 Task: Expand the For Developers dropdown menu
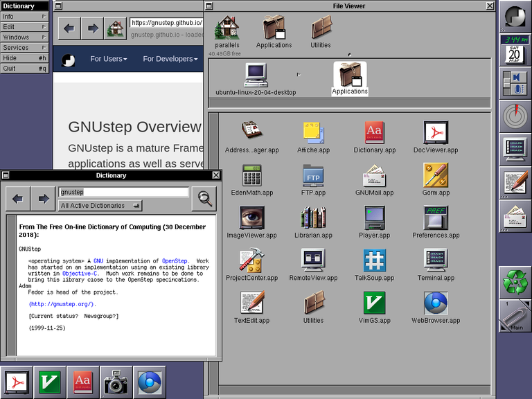(170, 59)
